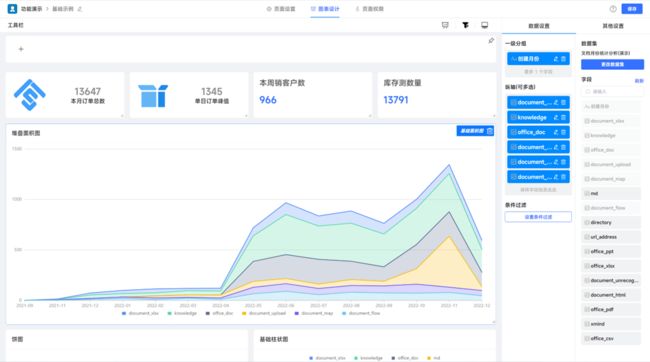Edit the office_doc axis field
The width and height of the screenshot is (650, 362).
pyautogui.click(x=556, y=132)
